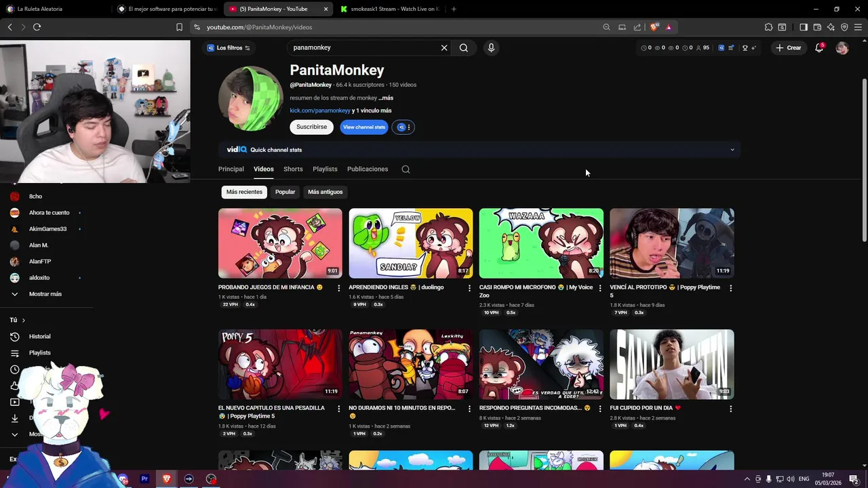
Task: Open Historial in the sidebar
Action: pyautogui.click(x=39, y=337)
